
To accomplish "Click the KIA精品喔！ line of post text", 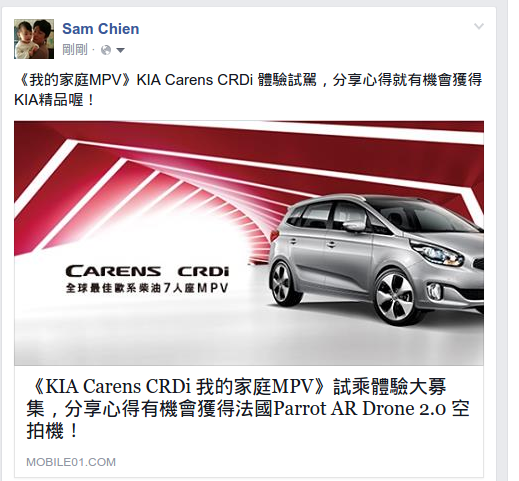I will pos(55,100).
